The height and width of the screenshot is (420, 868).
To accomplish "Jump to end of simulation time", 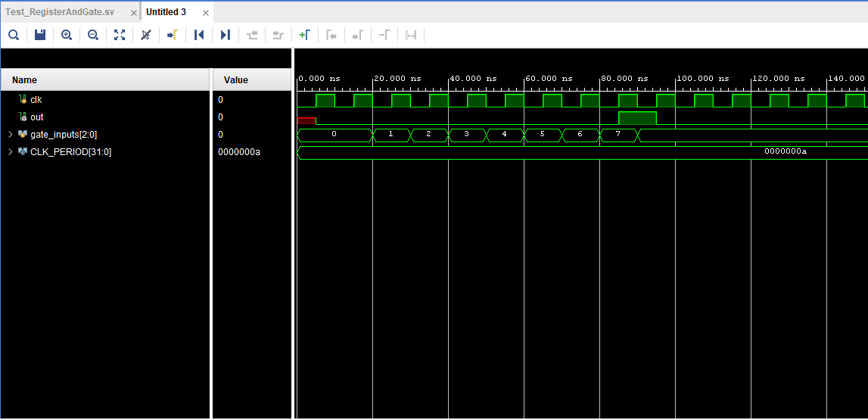I will click(226, 36).
